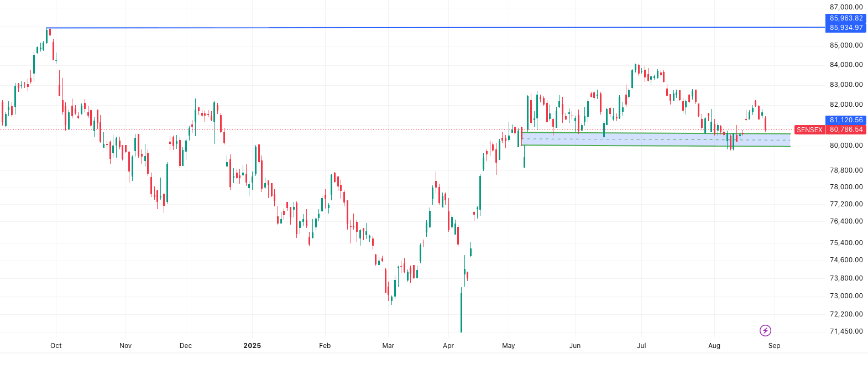868x374 pixels.
Task: Click the 73,800.00 price axis label
Action: pos(846,278)
